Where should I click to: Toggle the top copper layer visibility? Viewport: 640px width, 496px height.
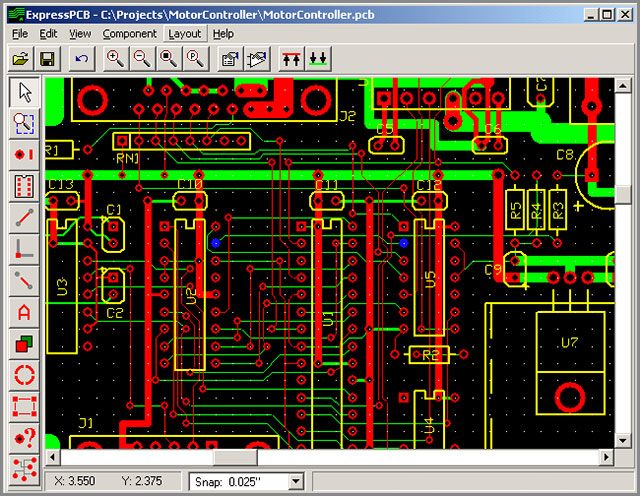tap(291, 59)
